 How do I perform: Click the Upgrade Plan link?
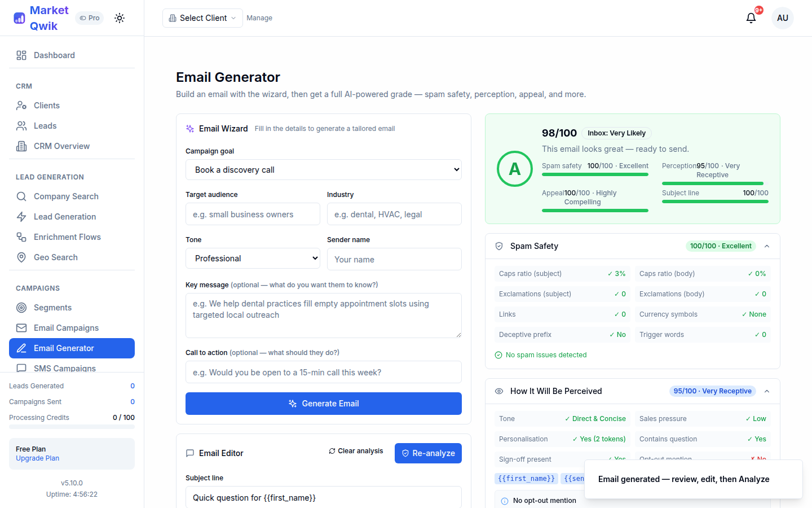coord(37,458)
